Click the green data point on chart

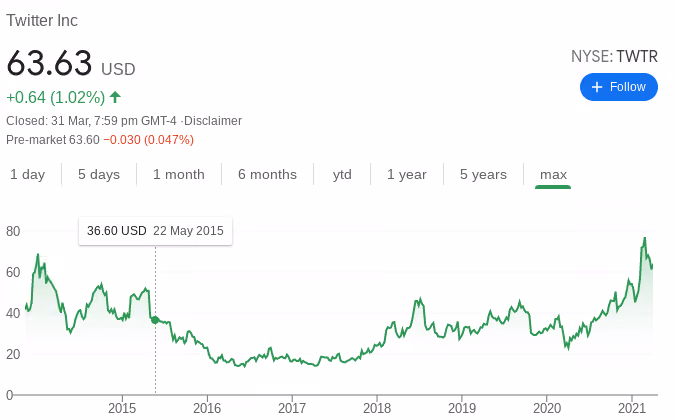(x=155, y=320)
